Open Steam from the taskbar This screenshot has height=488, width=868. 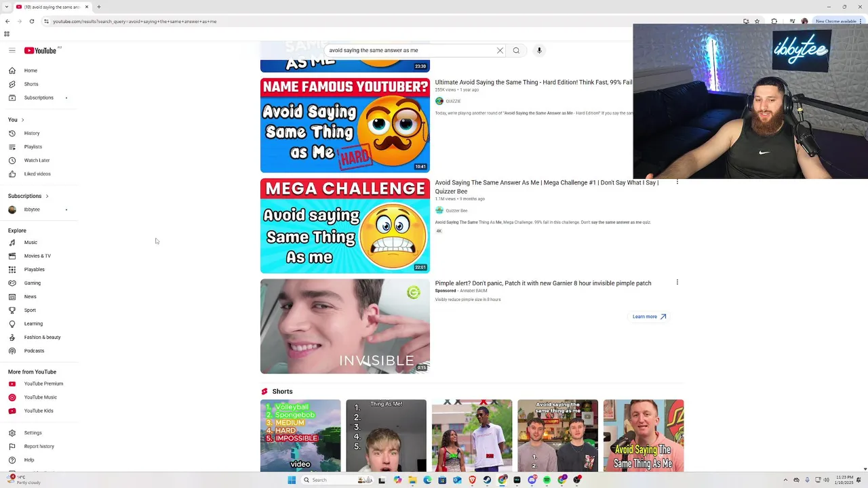tap(487, 480)
